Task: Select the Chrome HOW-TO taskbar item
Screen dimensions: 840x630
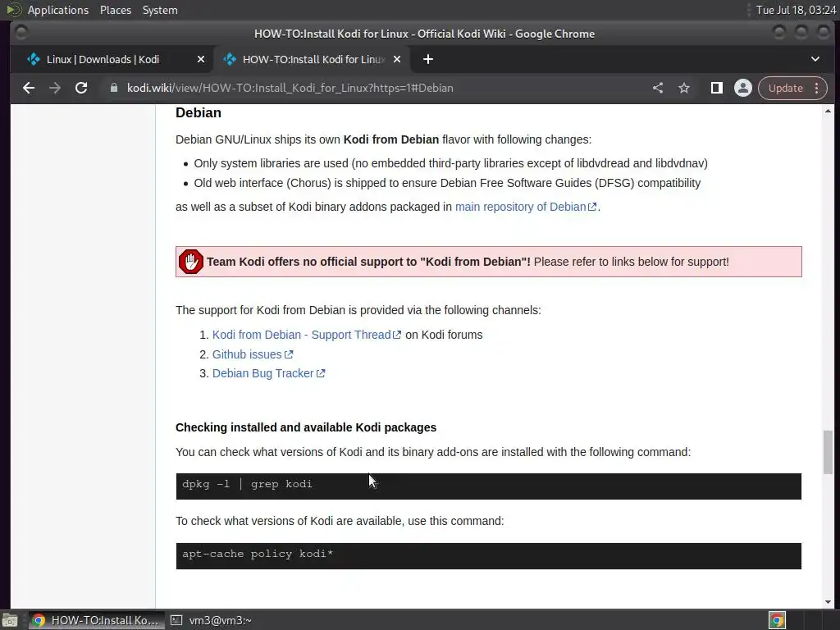Action: pos(96,620)
